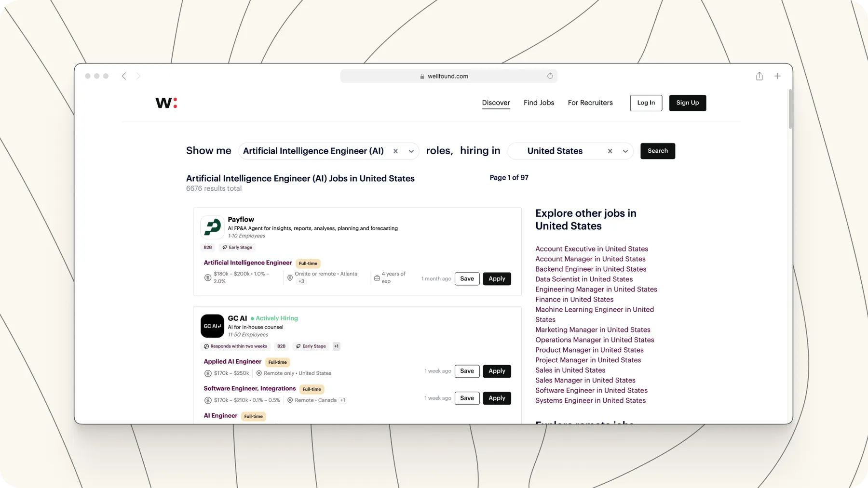Click the Wellfound logo

click(166, 103)
